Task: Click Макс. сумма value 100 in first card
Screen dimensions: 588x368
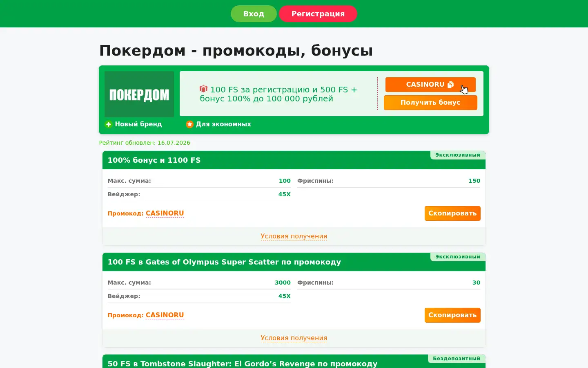Action: click(285, 181)
